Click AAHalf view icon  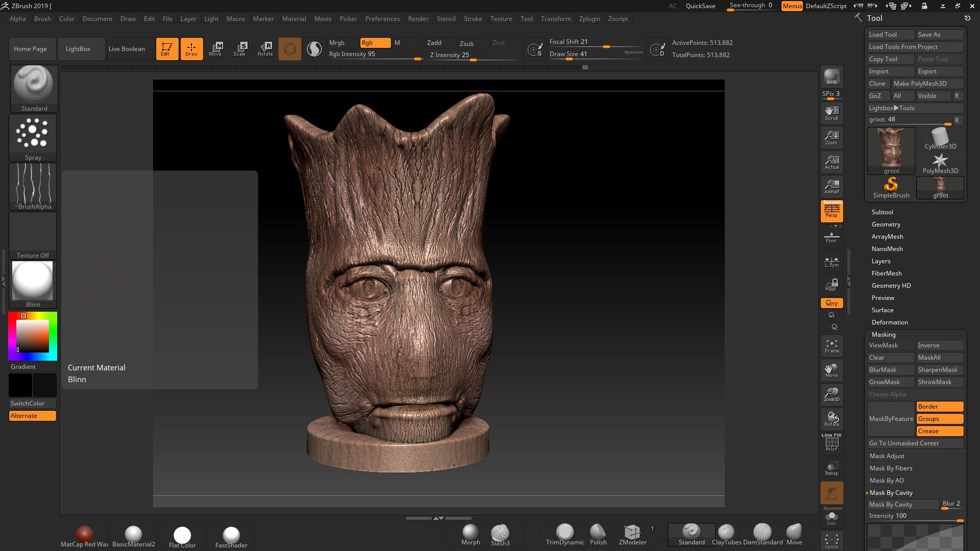click(831, 187)
